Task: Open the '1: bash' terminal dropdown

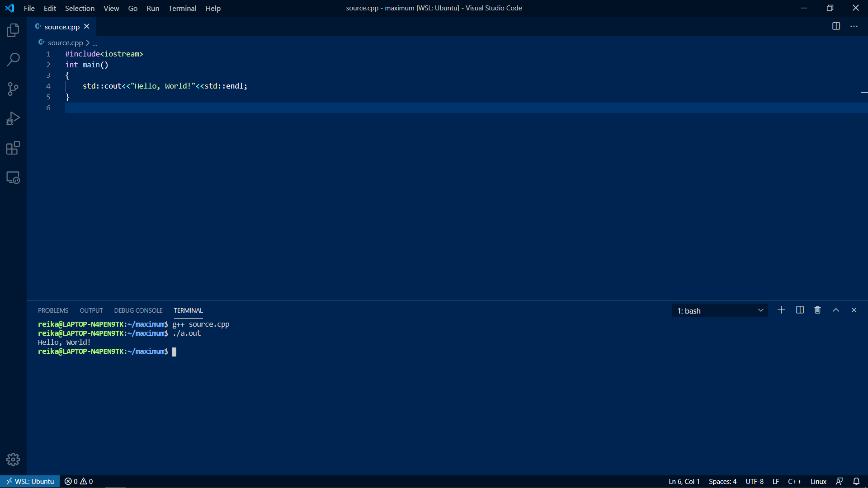Action: pos(720,310)
